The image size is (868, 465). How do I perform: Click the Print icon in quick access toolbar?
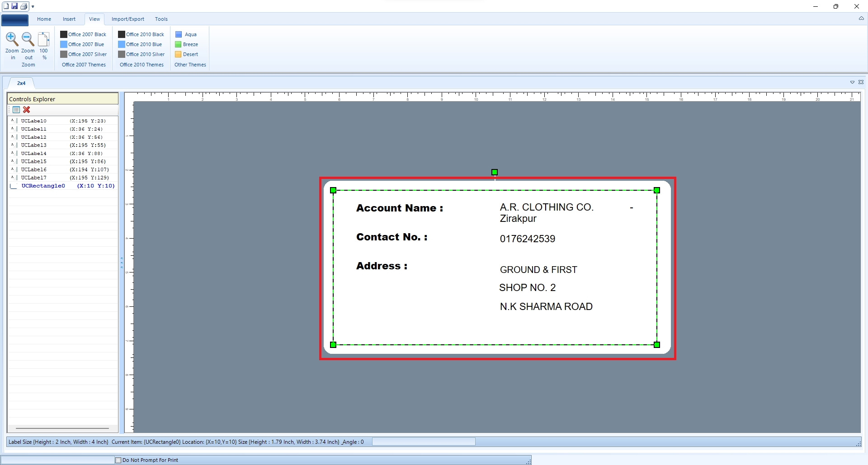24,6
